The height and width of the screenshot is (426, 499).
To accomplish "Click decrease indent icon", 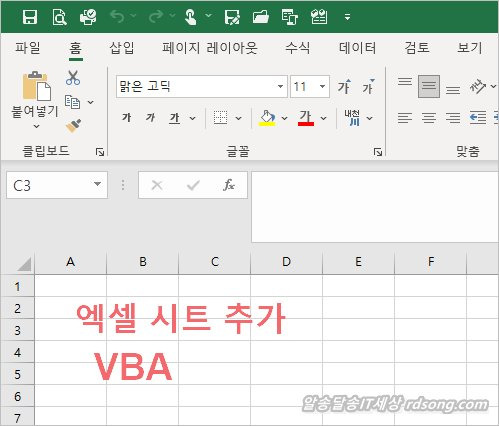I will click(478, 118).
